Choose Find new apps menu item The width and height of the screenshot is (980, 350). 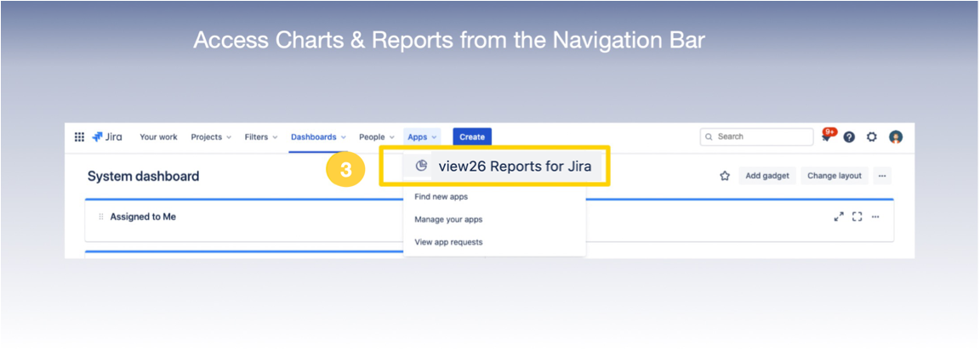(441, 196)
